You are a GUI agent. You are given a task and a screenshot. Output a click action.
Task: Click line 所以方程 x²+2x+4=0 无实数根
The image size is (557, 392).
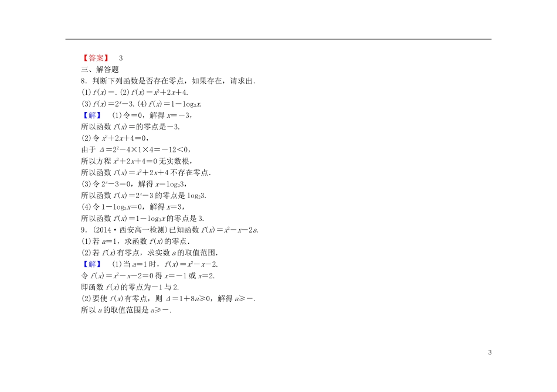[137, 161]
